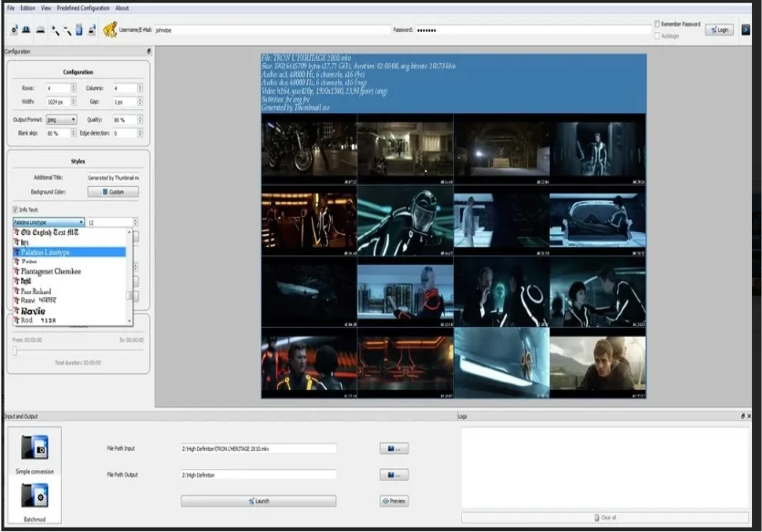
Task: Click the magic wand plus toolbar icon
Action: click(x=55, y=30)
